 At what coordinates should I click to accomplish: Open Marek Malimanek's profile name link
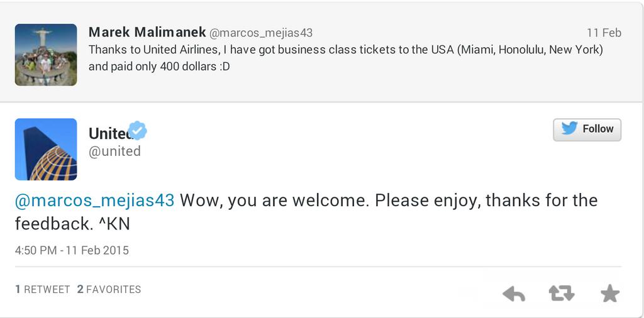(x=147, y=32)
